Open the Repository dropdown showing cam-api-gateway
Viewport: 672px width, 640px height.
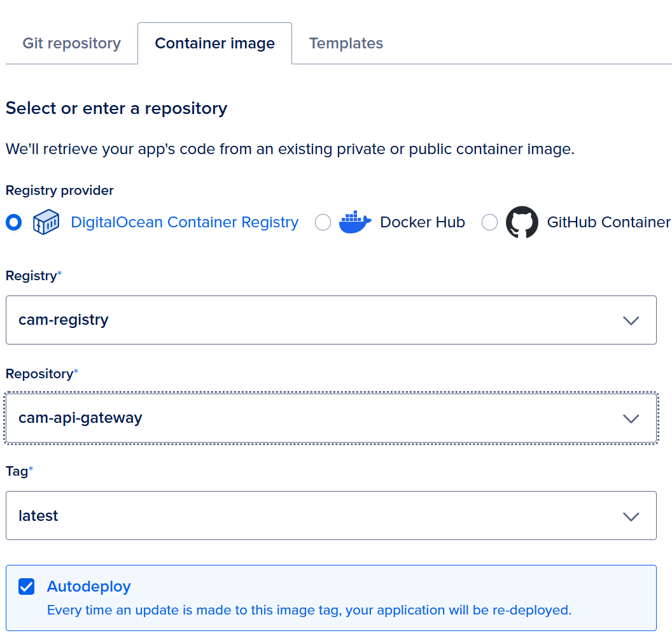point(318,418)
